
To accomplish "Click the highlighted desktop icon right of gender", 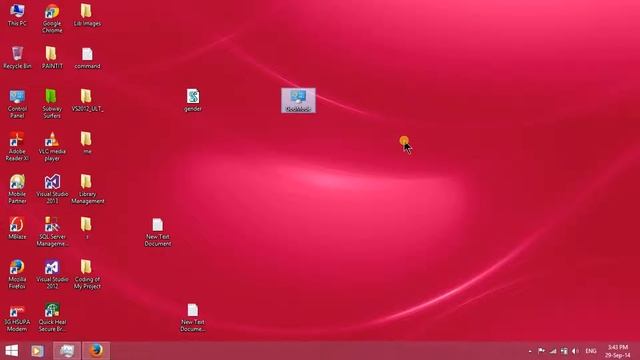I will (298, 100).
